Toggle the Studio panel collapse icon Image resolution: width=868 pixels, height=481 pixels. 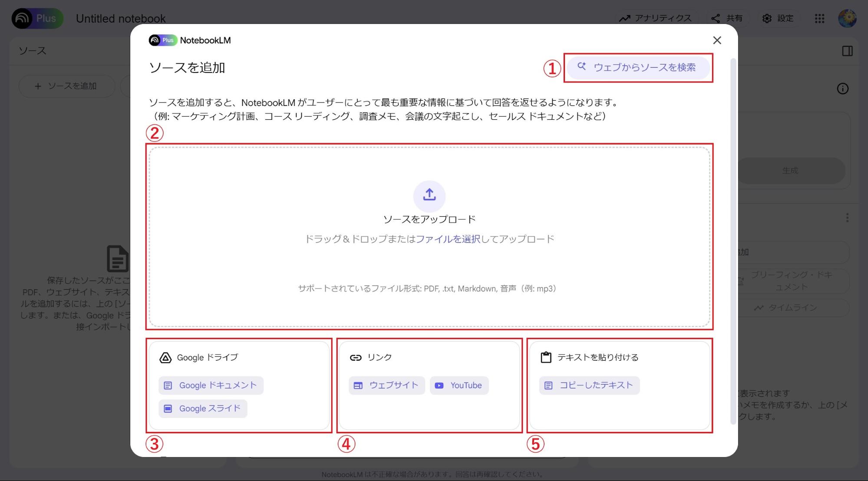click(x=847, y=51)
